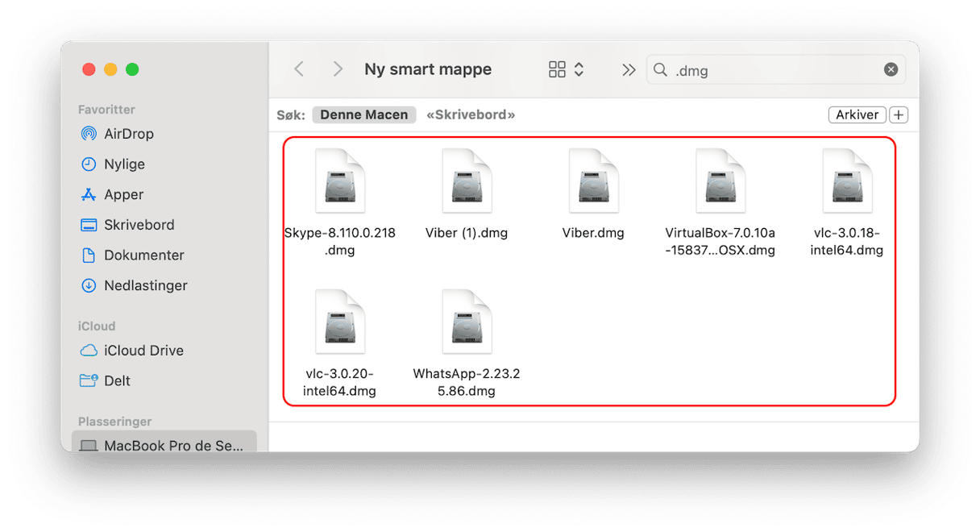980x532 pixels.
Task: Clear the .dmg search text
Action: tap(891, 69)
